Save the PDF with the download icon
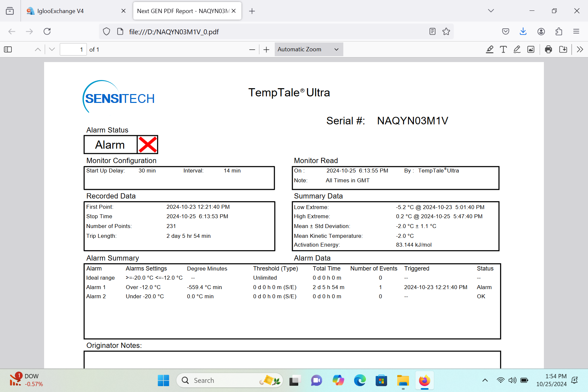Screen dimensions: 588x392 click(x=563, y=49)
